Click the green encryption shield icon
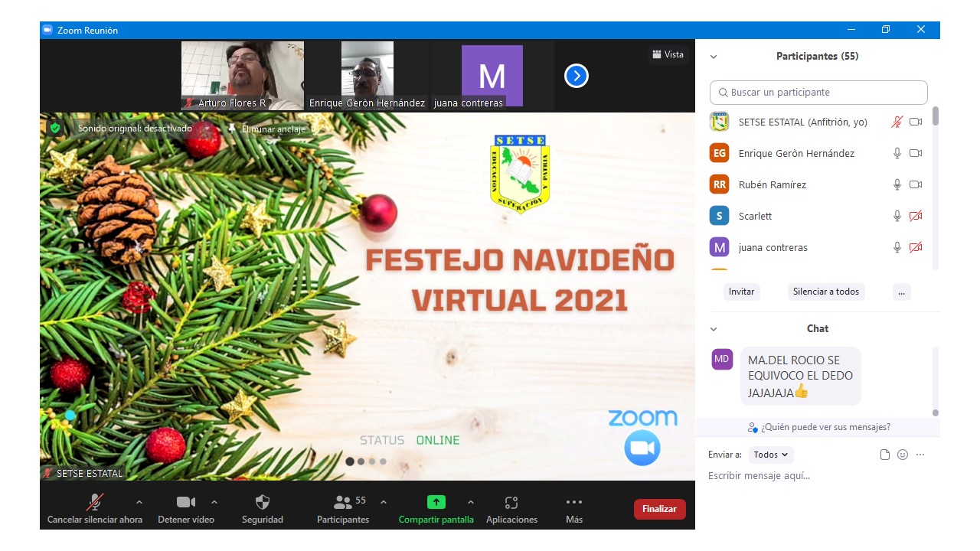This screenshot has width=980, height=551. point(55,128)
